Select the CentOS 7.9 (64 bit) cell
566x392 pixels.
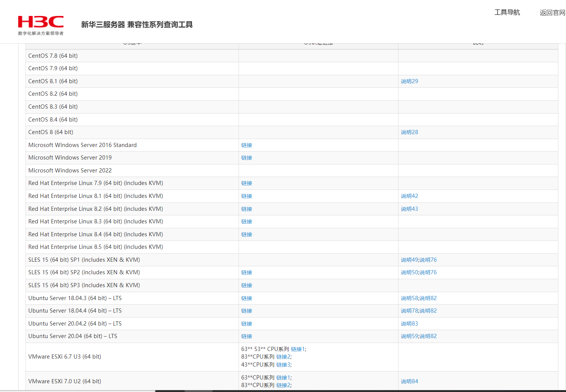coord(132,68)
